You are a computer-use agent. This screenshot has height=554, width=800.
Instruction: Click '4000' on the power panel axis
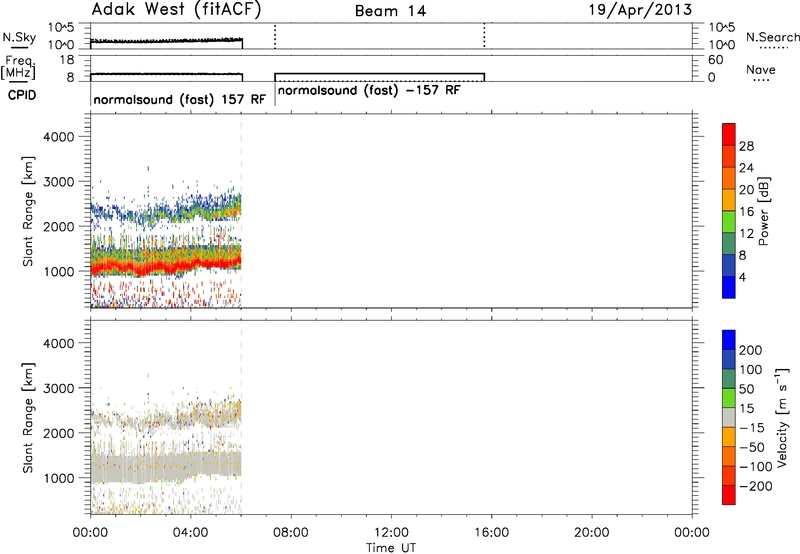tap(59, 137)
